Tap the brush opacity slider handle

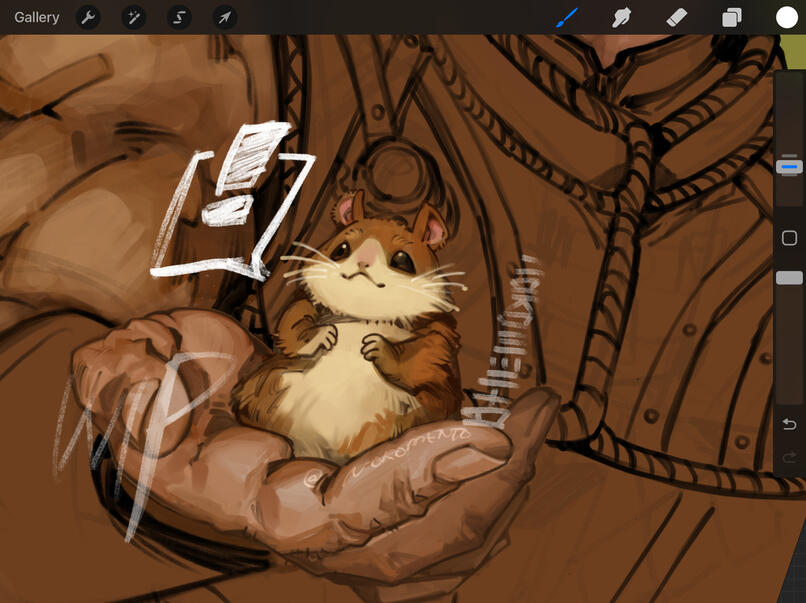[789, 277]
